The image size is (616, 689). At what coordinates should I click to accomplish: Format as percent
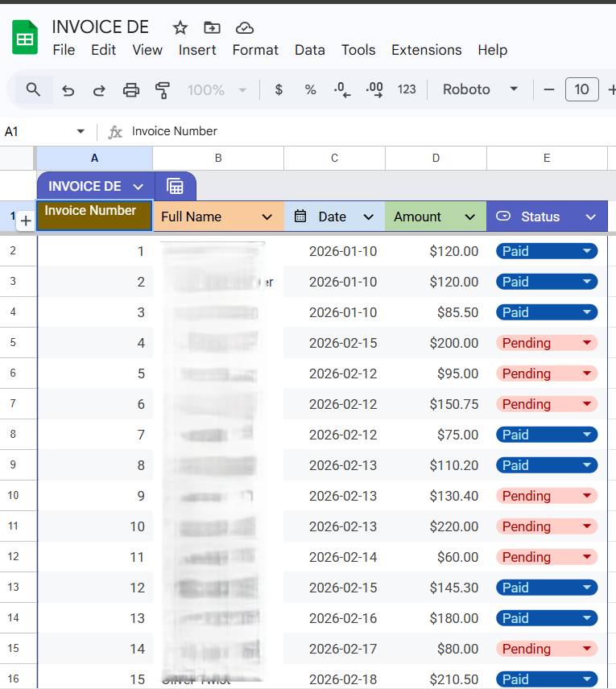[311, 89]
